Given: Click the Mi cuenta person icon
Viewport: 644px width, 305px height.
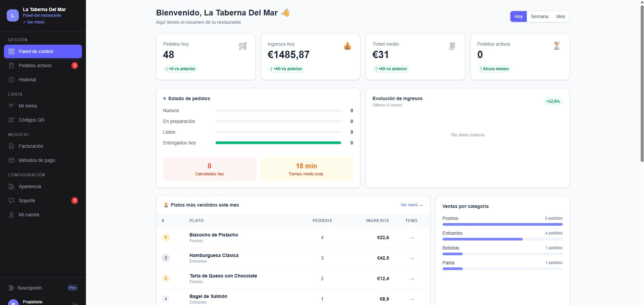Looking at the screenshot, I should pyautogui.click(x=11, y=215).
